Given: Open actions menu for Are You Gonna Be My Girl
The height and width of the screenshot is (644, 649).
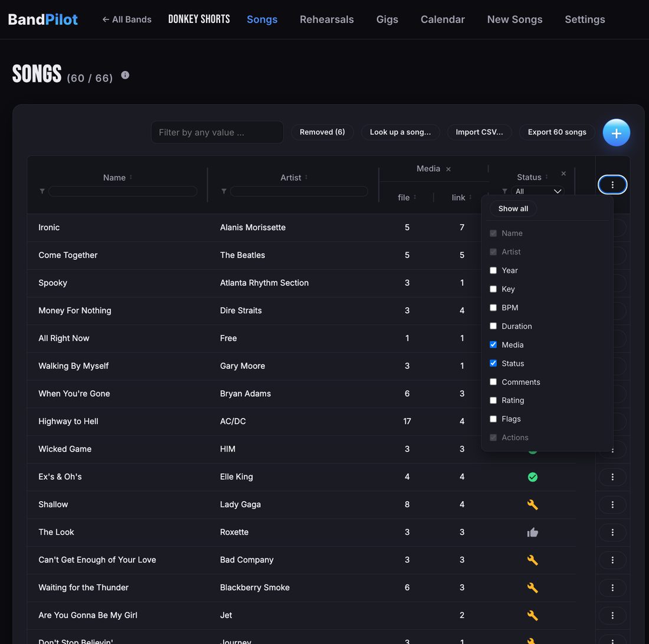Looking at the screenshot, I should coord(612,616).
